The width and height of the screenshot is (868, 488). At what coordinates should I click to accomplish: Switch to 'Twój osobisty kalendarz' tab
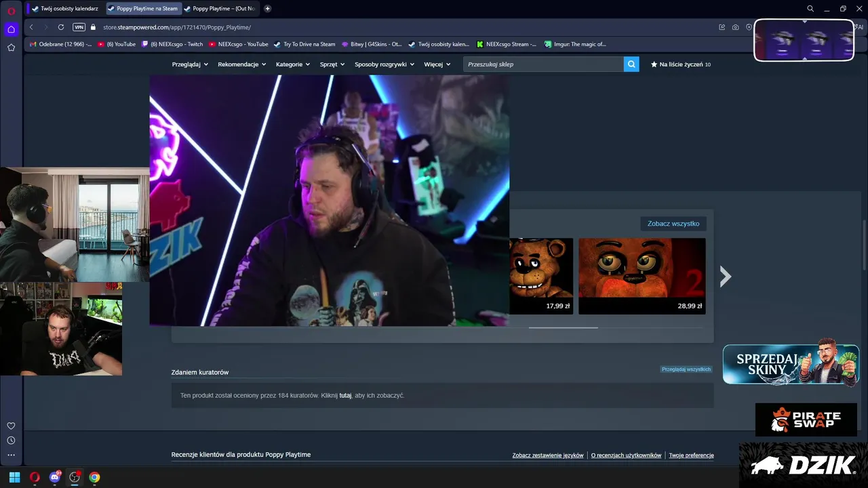[65, 9]
